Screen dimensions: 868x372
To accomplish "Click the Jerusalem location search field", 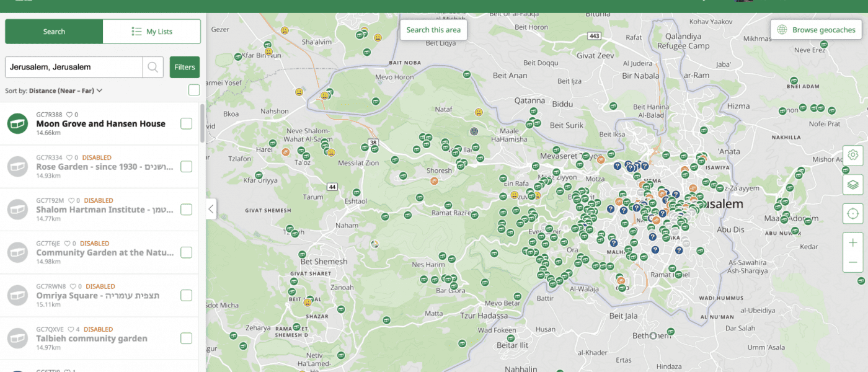I will [73, 67].
